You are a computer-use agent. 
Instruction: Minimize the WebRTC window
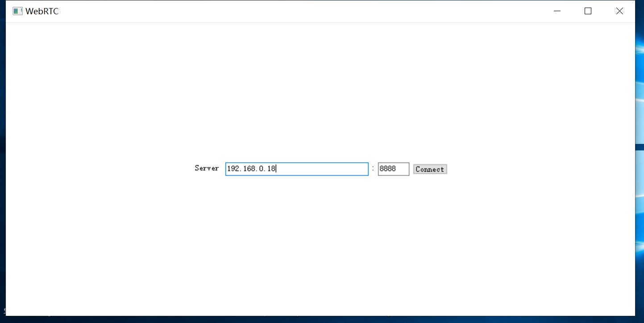(x=557, y=11)
